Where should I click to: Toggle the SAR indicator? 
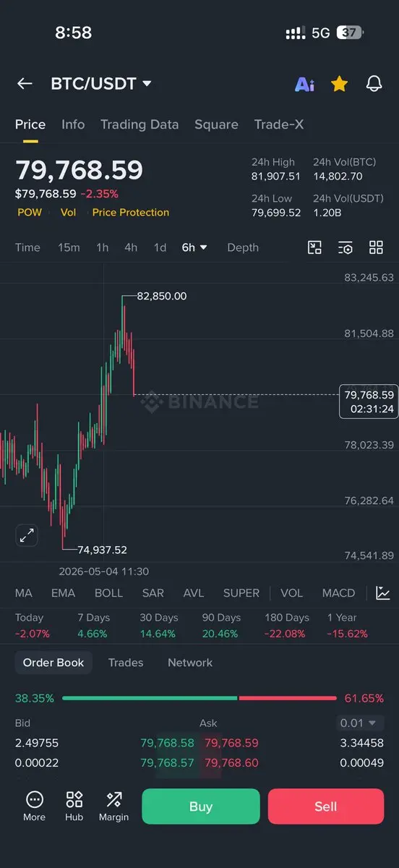click(153, 593)
